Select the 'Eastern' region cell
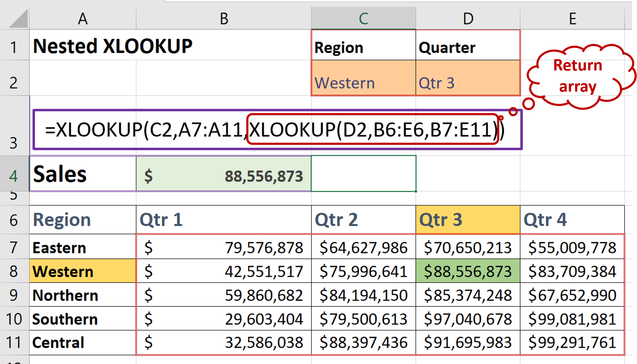 (x=83, y=247)
